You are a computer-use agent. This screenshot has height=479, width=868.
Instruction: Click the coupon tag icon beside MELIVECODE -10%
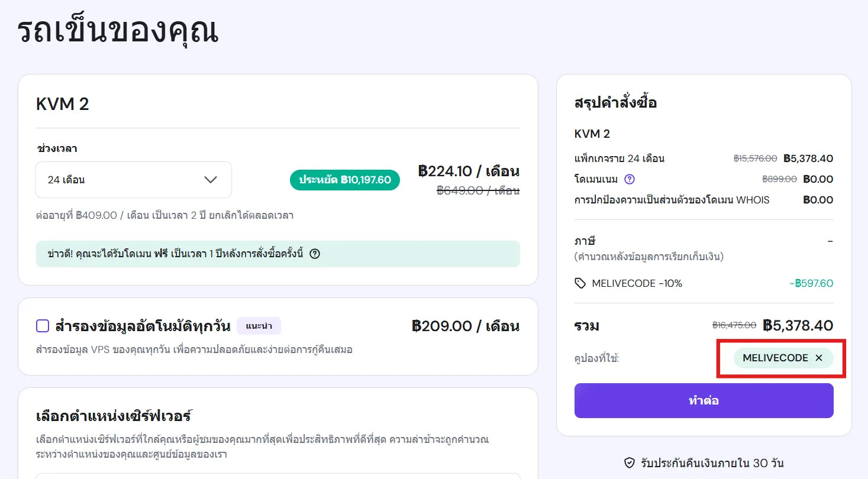pyautogui.click(x=580, y=283)
